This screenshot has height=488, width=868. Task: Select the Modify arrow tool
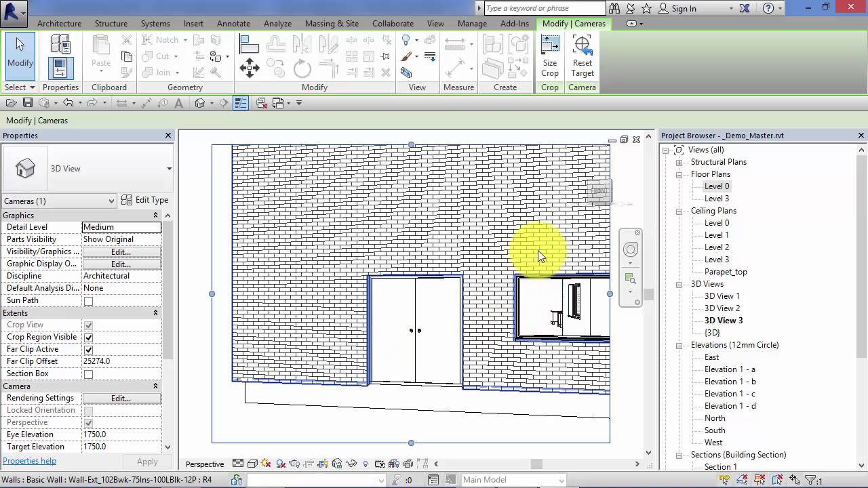coord(20,56)
